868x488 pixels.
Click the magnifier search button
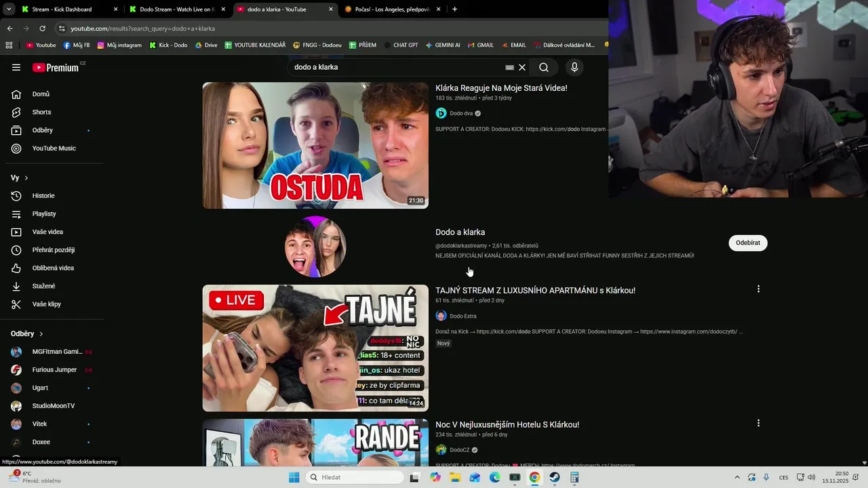(x=544, y=67)
